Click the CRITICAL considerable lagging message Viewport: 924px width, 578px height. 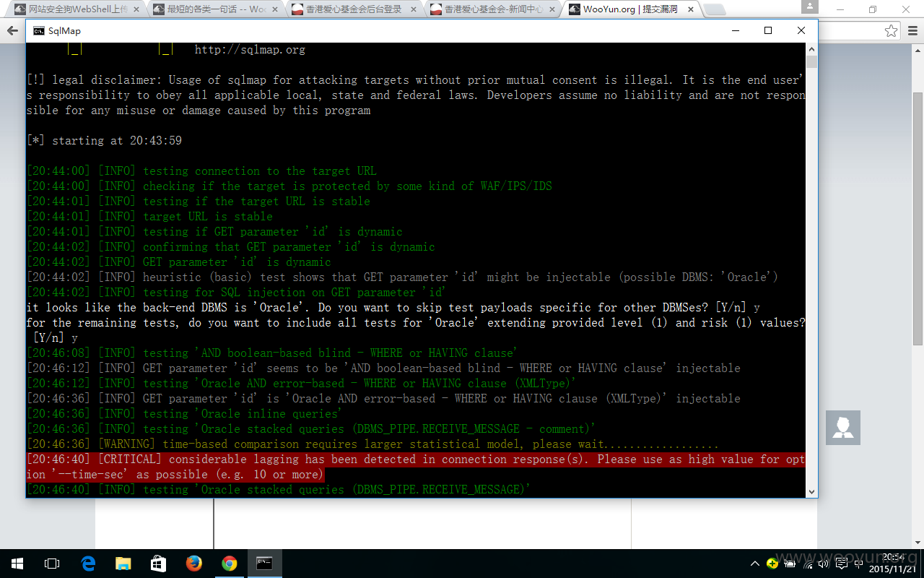pos(415,467)
